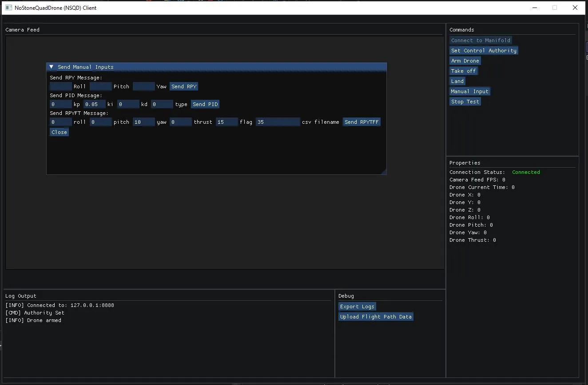This screenshot has height=385, width=588.
Task: Click the Send RPYTFF button
Action: pos(362,122)
